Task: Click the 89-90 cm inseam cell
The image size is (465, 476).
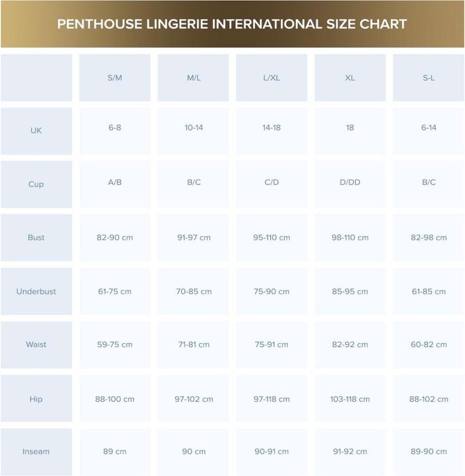Action: coord(429,452)
